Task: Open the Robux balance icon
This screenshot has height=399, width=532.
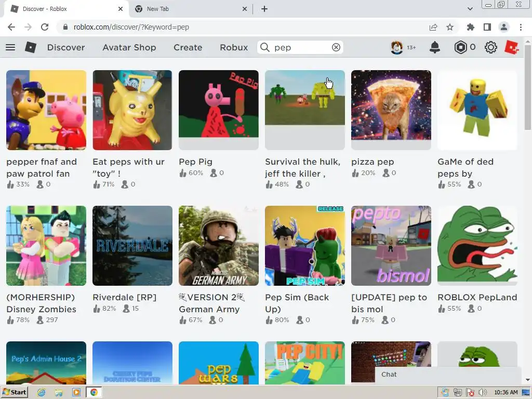Action: [460, 47]
